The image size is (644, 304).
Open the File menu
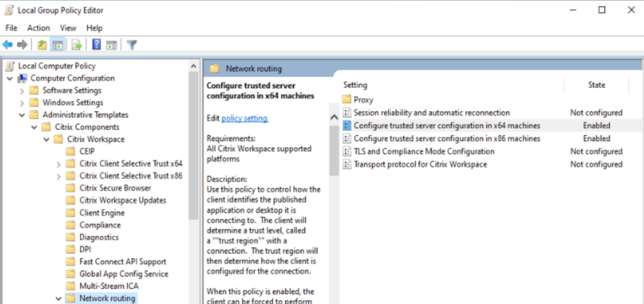point(11,28)
